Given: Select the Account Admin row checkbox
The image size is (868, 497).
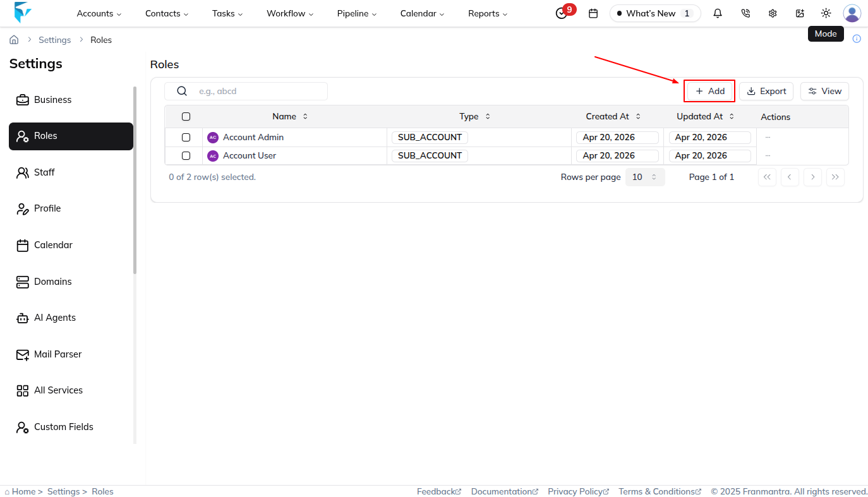Looking at the screenshot, I should 186,138.
